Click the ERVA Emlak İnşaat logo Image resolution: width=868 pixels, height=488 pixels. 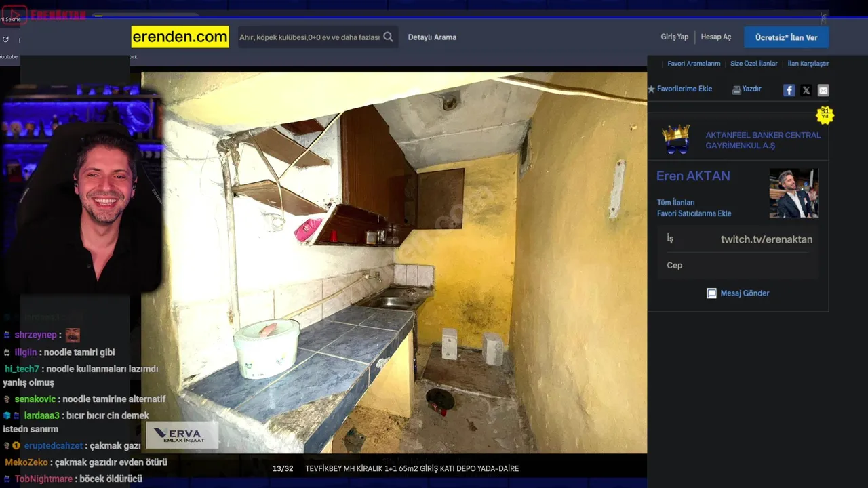[x=182, y=435]
